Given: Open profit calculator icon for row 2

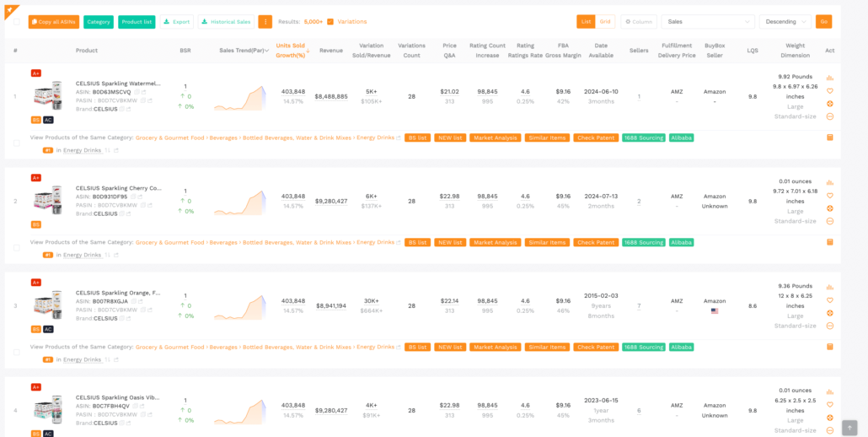Looking at the screenshot, I should [x=829, y=242].
